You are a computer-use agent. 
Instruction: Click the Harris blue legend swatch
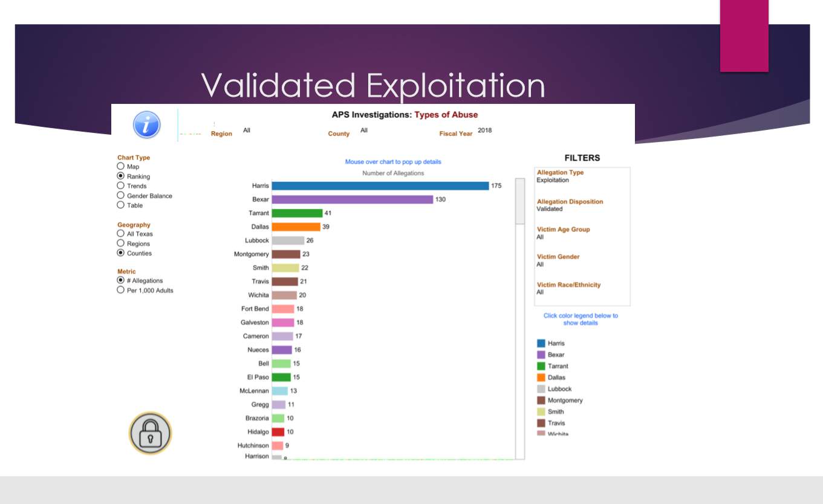coord(541,343)
